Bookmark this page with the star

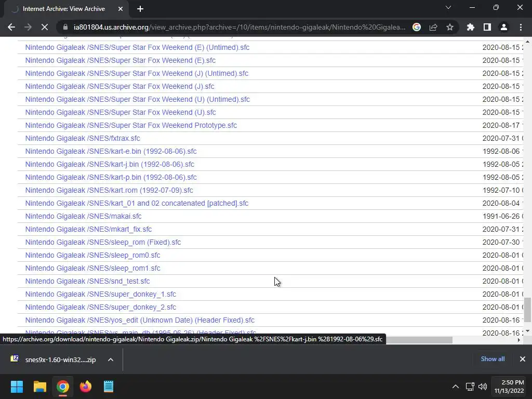(x=450, y=27)
